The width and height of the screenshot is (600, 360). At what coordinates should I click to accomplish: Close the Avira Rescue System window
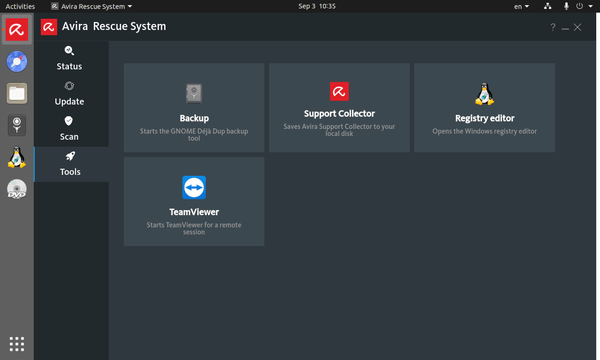coord(577,28)
